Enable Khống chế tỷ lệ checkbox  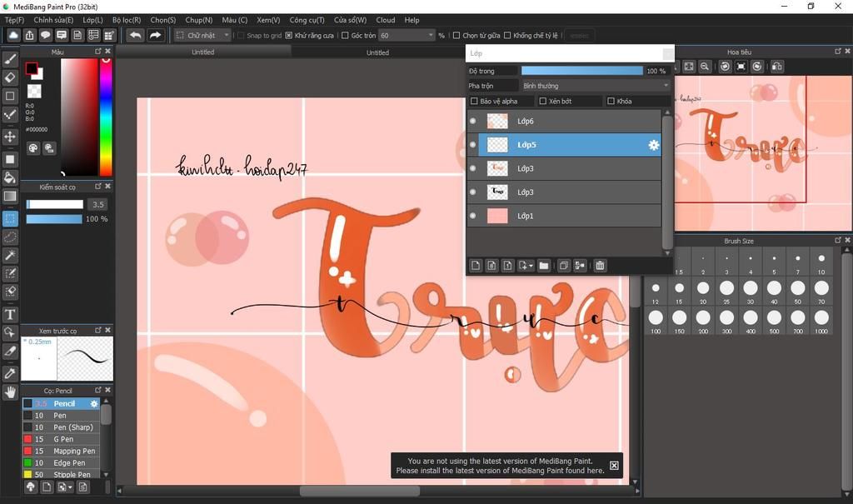507,35
